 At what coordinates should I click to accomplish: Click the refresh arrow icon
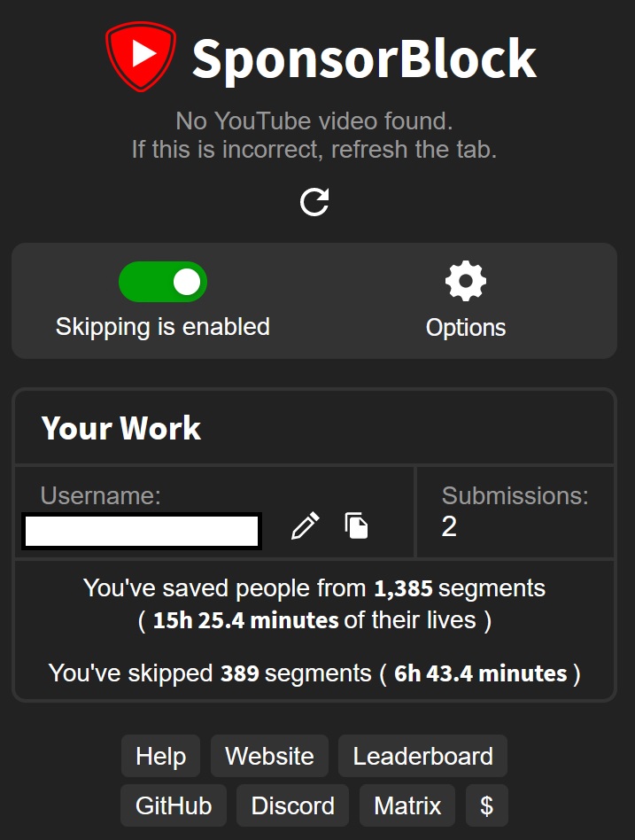click(314, 202)
